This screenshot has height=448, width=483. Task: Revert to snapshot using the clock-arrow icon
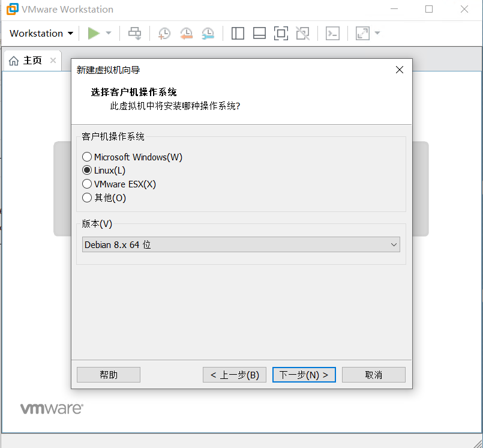(x=187, y=33)
